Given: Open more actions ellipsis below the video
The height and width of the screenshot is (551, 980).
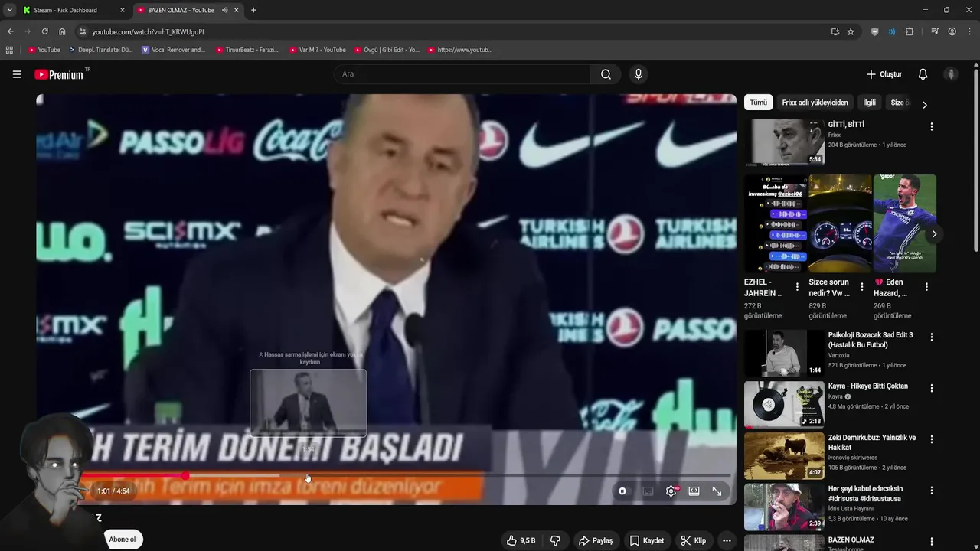Looking at the screenshot, I should [727, 540].
